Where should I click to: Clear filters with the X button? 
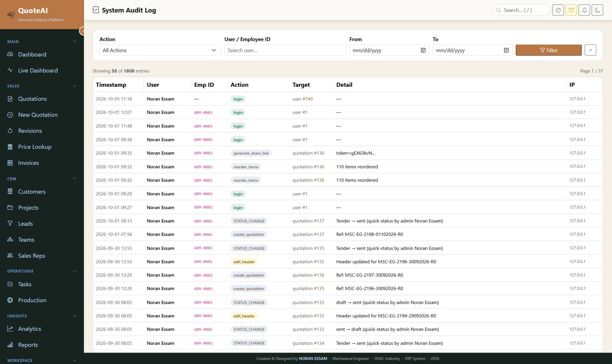[x=590, y=50]
